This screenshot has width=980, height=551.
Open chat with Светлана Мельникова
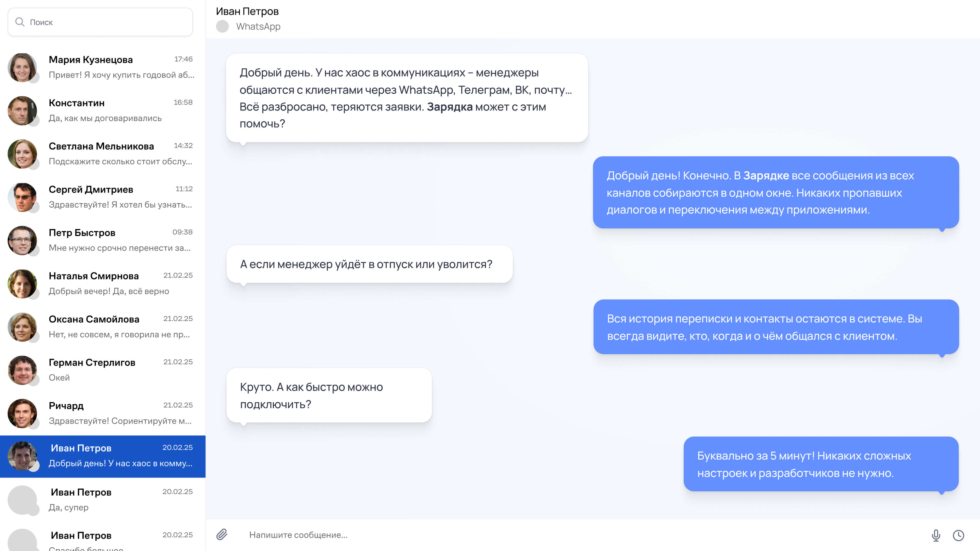point(103,154)
